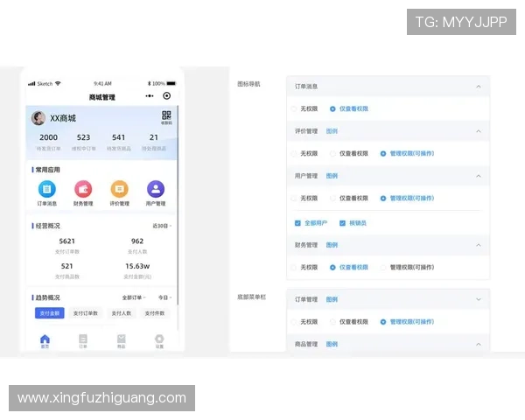Open the 用户管理 purple icon
The width and height of the screenshot is (525, 420).
[x=156, y=189]
